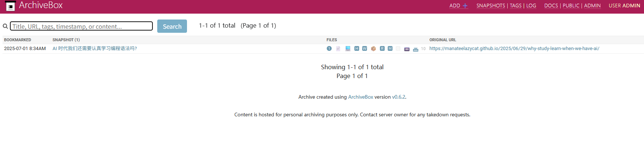The image size is (644, 148).
Task: Open the WARC package box icon
Action: [373, 49]
